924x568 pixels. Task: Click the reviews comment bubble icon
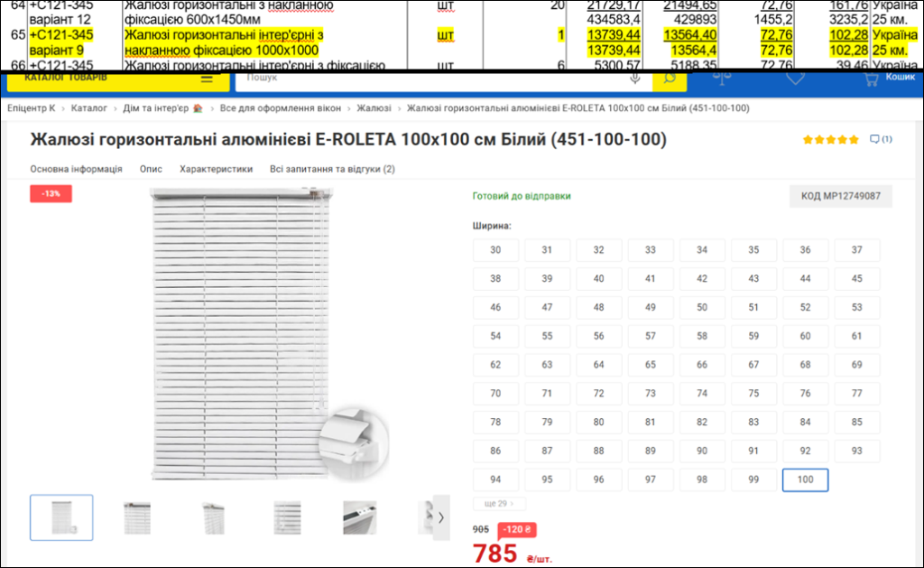[x=874, y=139]
